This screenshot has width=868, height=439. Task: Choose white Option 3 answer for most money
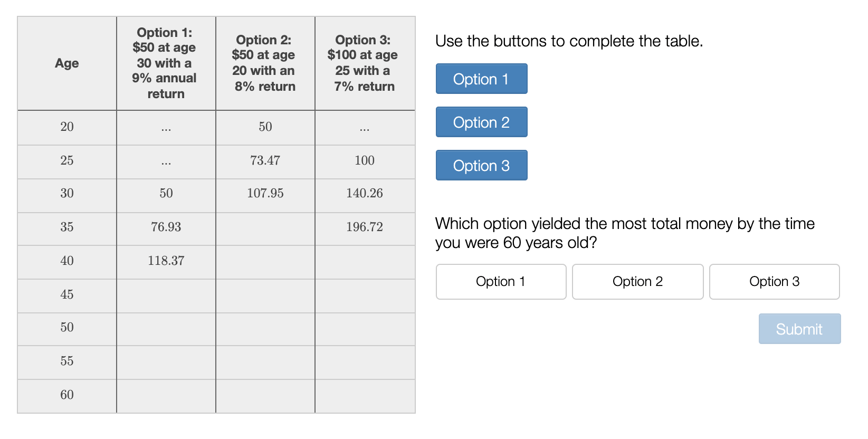point(774,282)
